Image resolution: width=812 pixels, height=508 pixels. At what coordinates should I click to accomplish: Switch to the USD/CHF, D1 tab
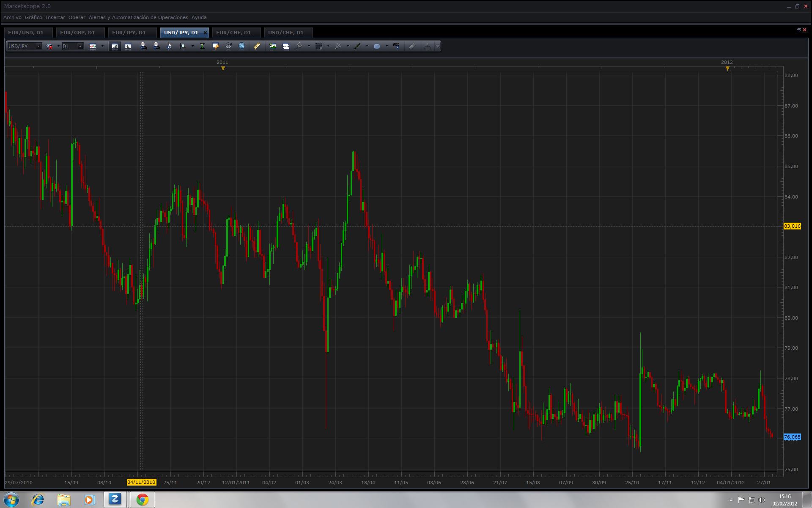pos(285,33)
